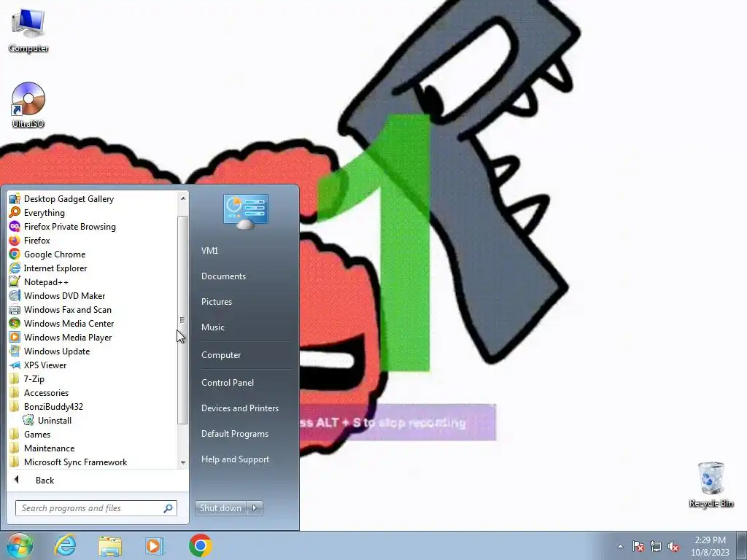Open Devices and Printers

click(240, 408)
